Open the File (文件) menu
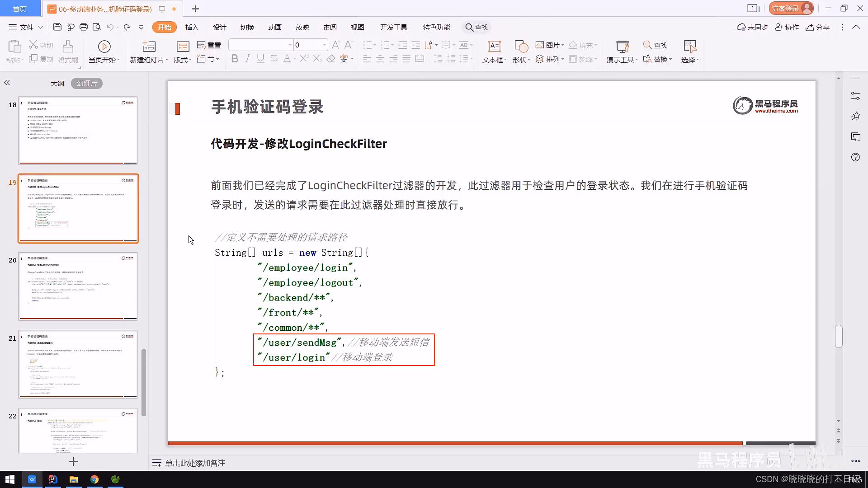 (26, 27)
